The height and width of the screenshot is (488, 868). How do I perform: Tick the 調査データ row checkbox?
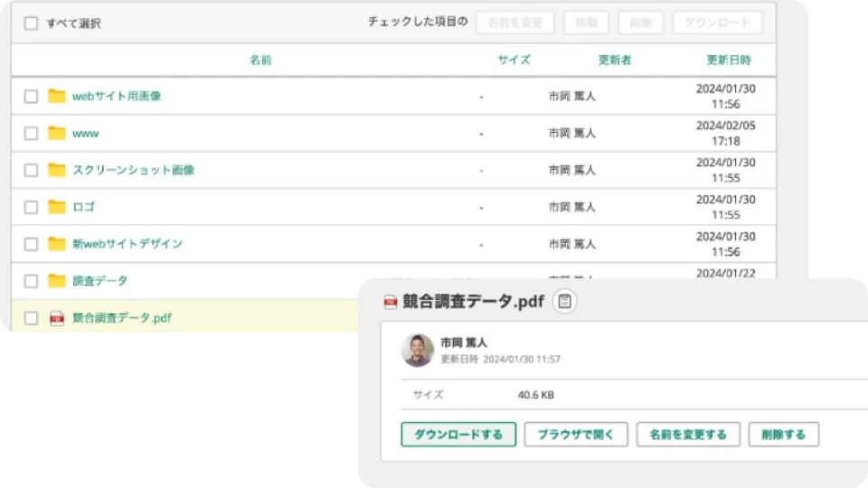[x=31, y=281]
